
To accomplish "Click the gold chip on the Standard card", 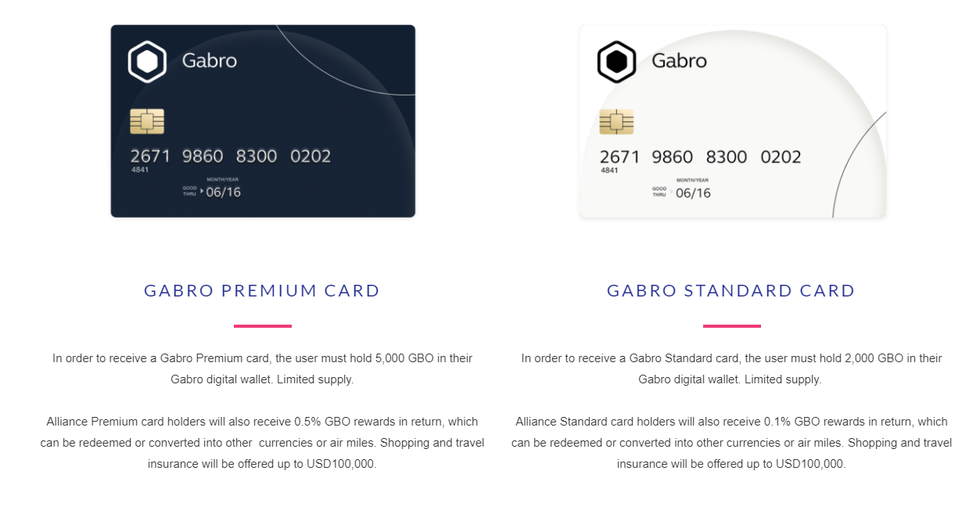I will (616, 122).
